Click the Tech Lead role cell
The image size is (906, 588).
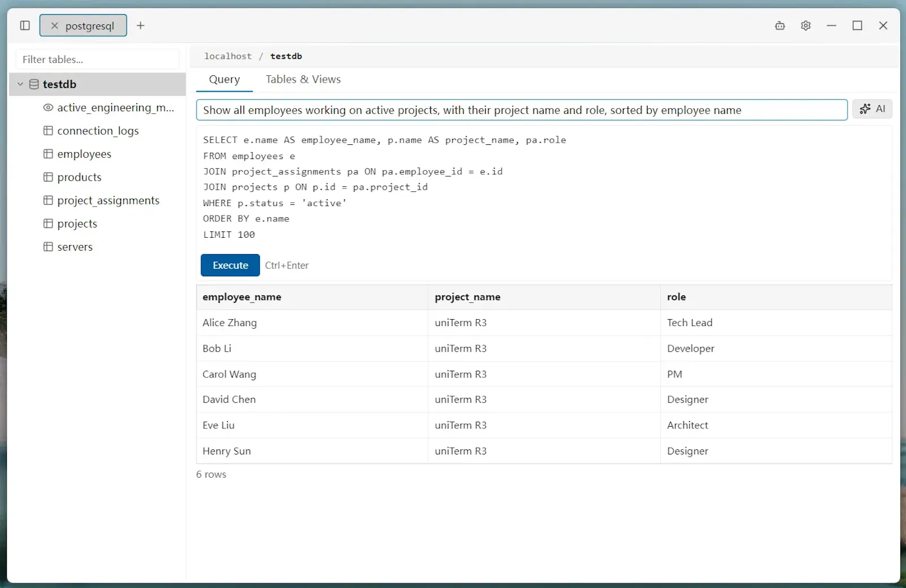click(776, 323)
